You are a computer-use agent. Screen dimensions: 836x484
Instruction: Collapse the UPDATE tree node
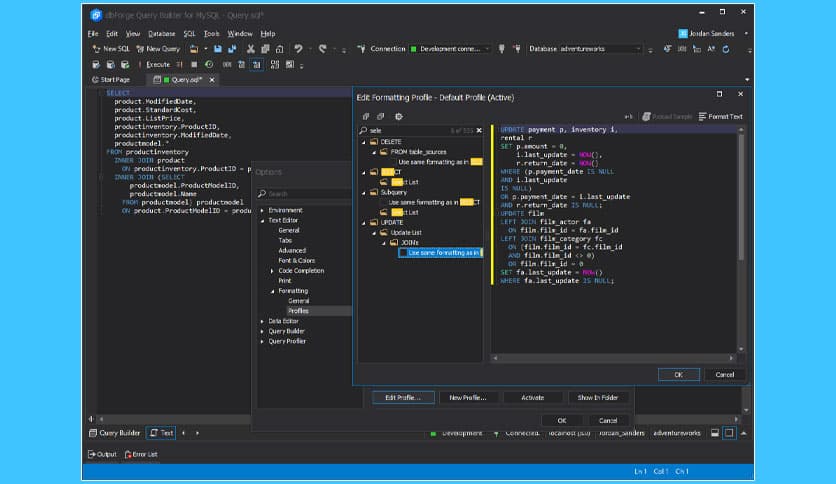tap(364, 223)
